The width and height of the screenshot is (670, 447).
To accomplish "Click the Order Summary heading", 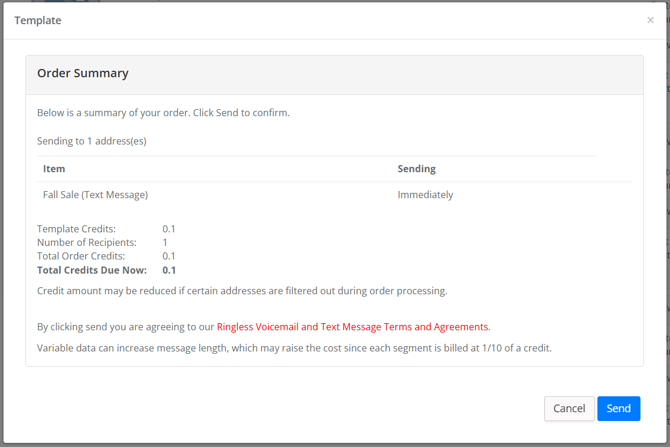I will click(x=82, y=74).
